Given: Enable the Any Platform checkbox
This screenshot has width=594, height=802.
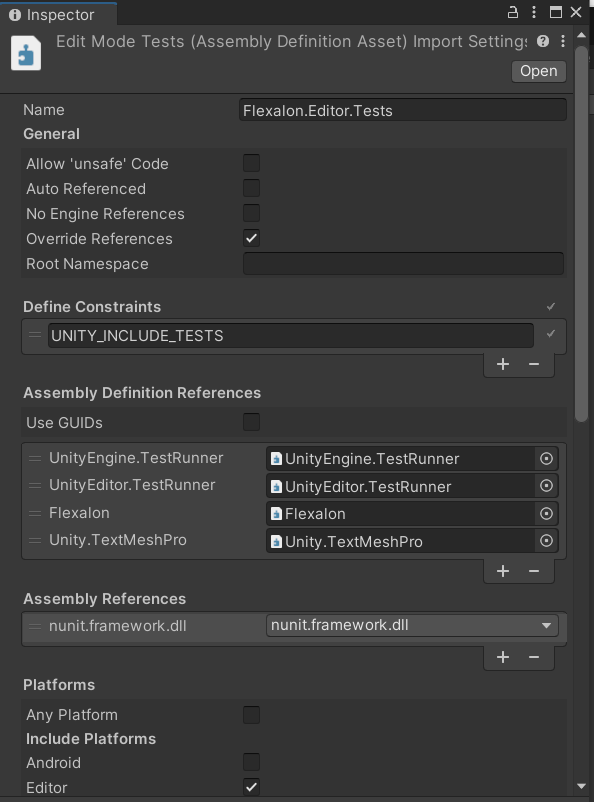Looking at the screenshot, I should 250,714.
